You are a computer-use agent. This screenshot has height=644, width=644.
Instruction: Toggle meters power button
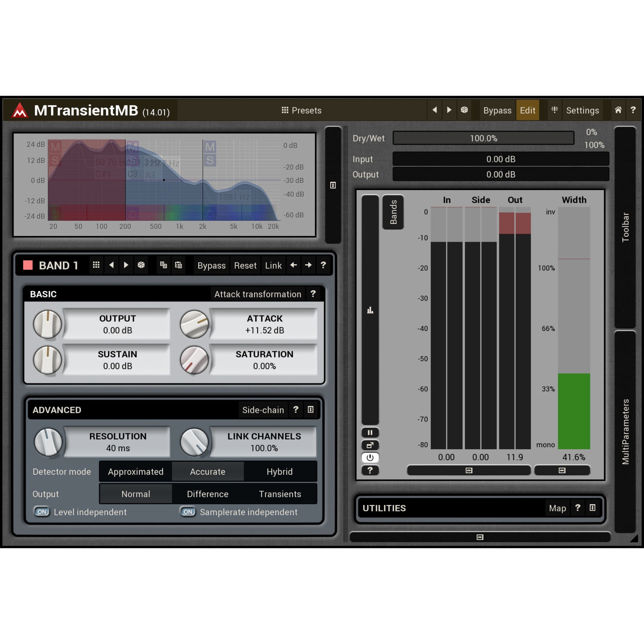tap(370, 458)
